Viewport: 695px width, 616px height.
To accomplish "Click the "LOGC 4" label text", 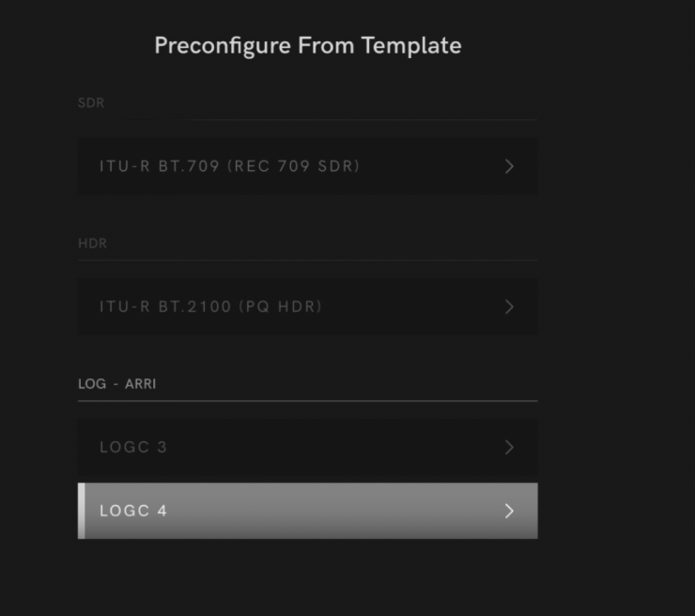I will coord(133,511).
